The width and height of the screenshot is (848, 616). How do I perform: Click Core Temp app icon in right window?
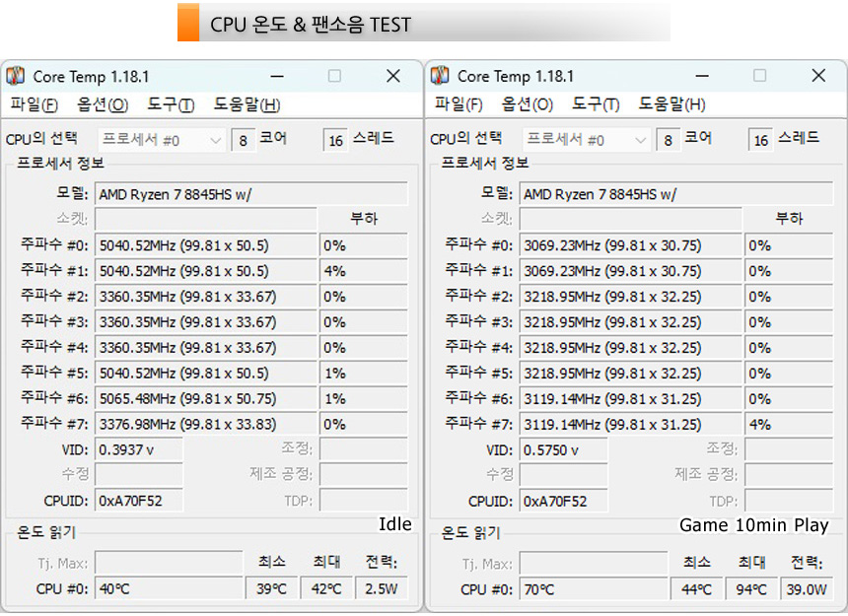[x=441, y=76]
